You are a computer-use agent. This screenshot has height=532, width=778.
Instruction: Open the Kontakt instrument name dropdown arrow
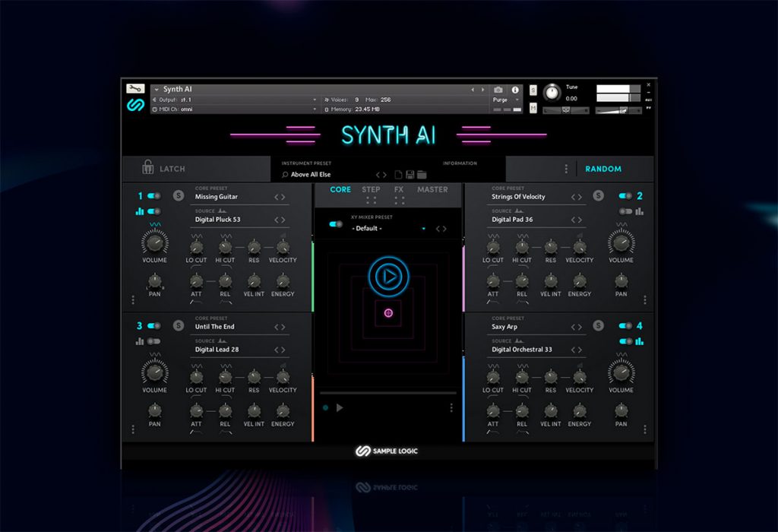point(157,90)
